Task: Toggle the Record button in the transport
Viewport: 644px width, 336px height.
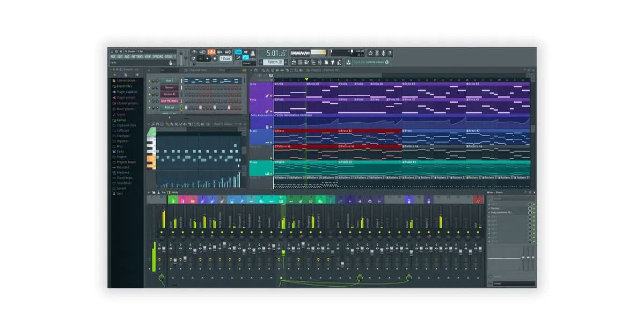Action: coord(214,59)
